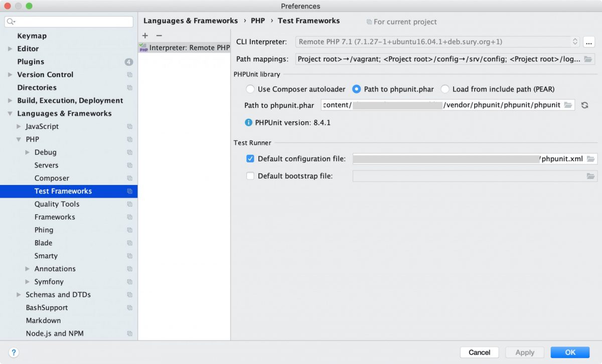
Task: Click the project-level icon beside Phing
Action: click(129, 230)
